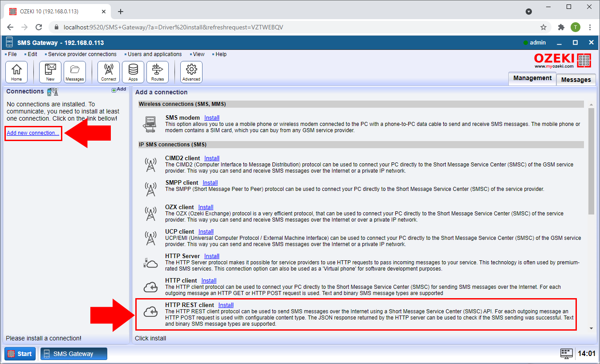600x364 pixels.
Task: Open the browser extensions puzzle icon
Action: [561, 27]
